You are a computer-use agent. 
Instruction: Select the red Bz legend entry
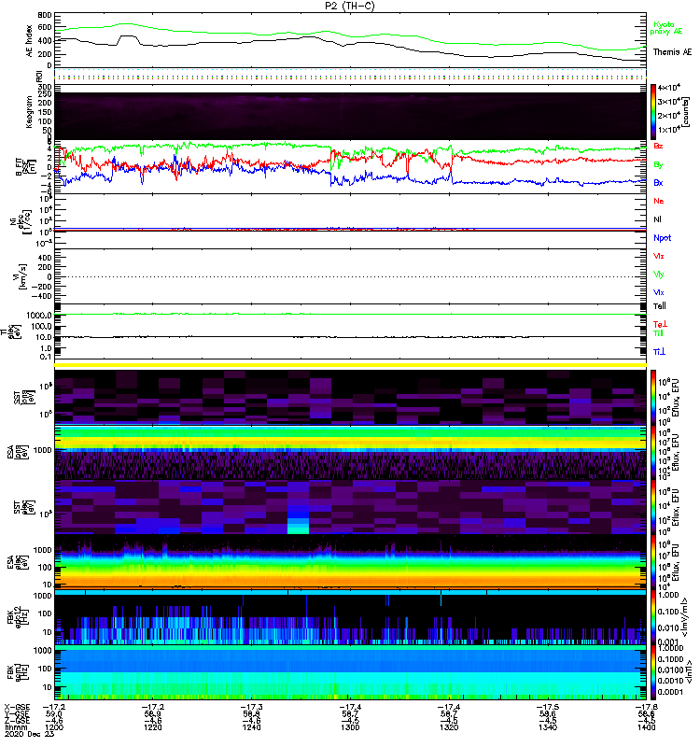click(659, 147)
